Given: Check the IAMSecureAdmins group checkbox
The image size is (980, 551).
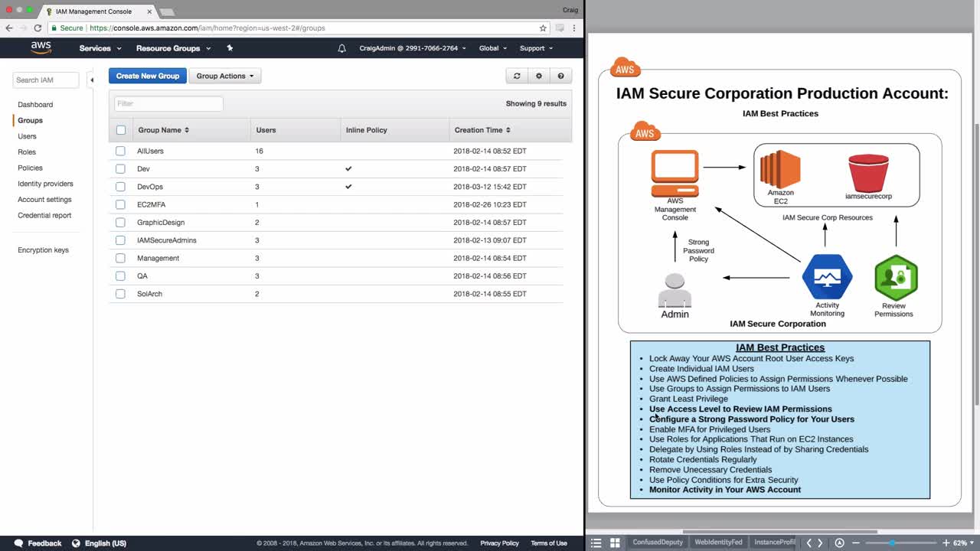Looking at the screenshot, I should (120, 240).
